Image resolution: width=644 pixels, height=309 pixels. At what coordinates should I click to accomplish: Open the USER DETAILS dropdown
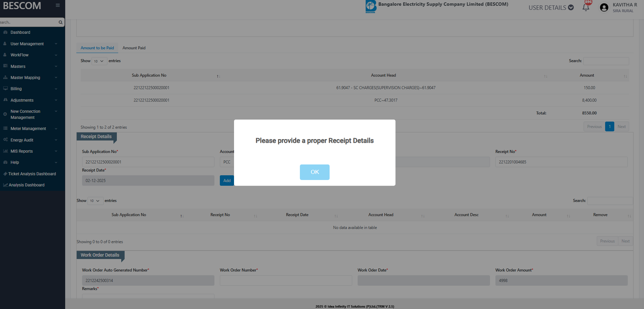pos(551,7)
